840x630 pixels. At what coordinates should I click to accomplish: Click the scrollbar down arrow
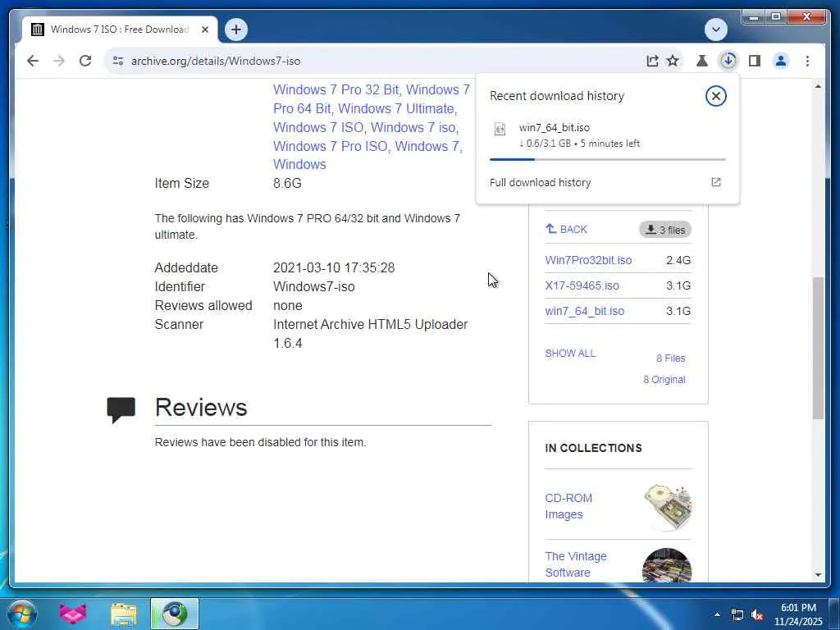point(818,574)
